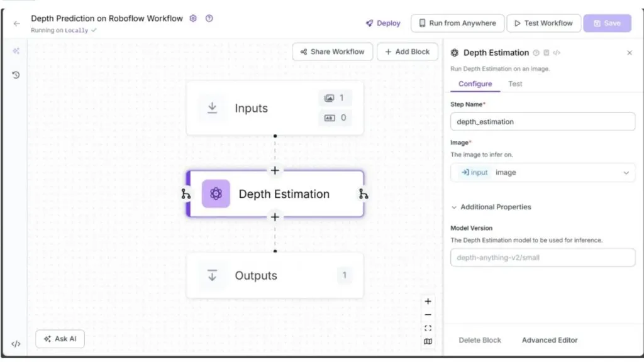Select the Inputs block
The image size is (644, 362).
coord(275,108)
